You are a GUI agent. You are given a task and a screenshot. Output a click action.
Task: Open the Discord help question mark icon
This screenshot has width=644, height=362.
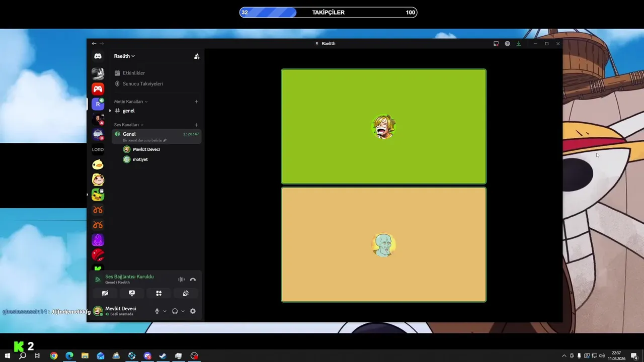(x=507, y=44)
